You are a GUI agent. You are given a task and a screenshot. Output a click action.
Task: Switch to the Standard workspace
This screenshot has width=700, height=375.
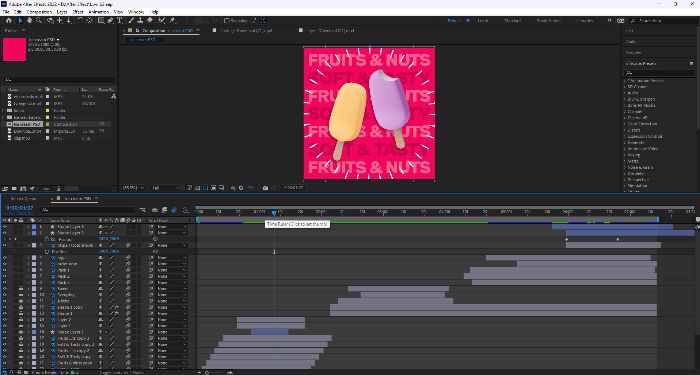[512, 21]
